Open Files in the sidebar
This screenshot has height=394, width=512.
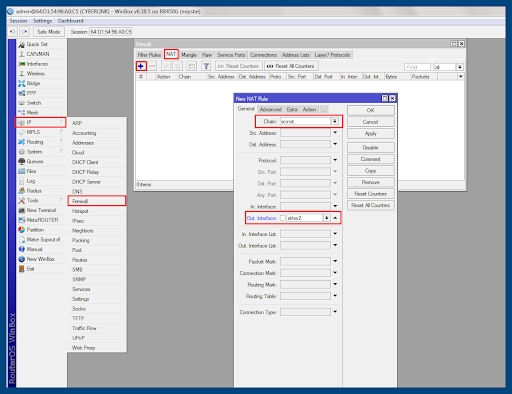pyautogui.click(x=31, y=171)
